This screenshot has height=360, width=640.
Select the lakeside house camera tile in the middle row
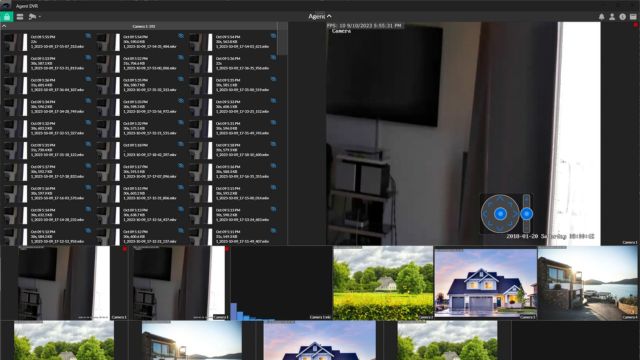point(588,282)
